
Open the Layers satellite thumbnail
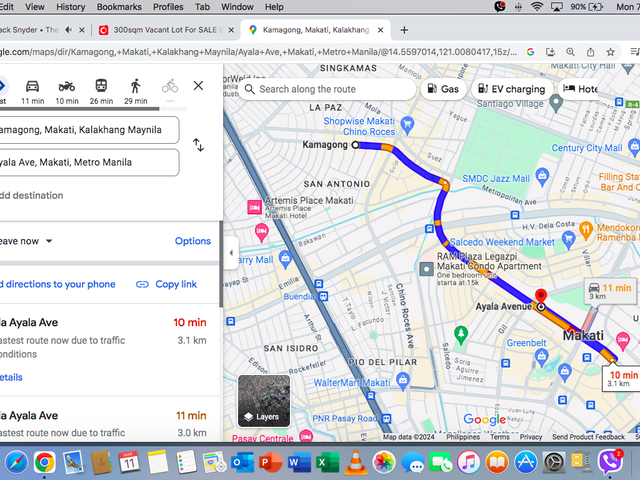(264, 401)
